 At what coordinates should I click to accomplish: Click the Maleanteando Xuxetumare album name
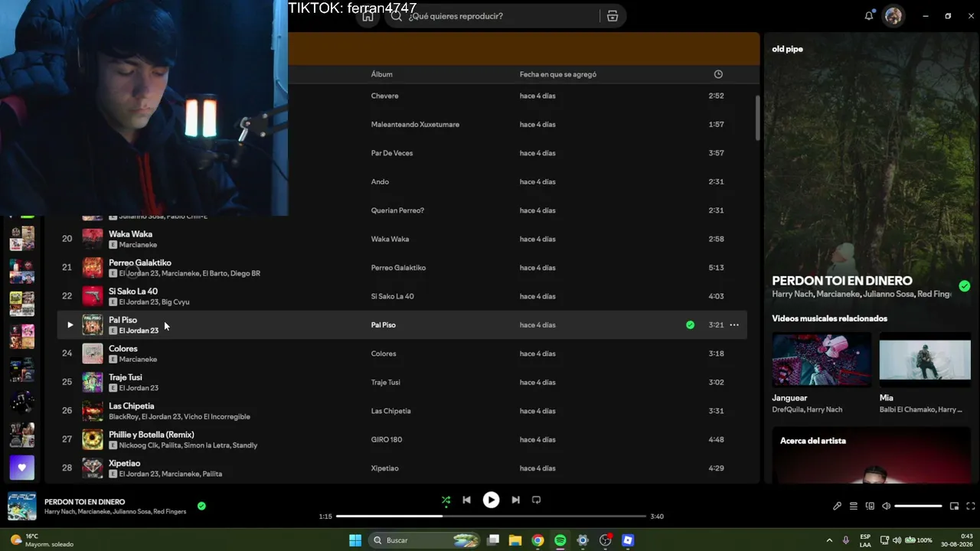click(416, 125)
